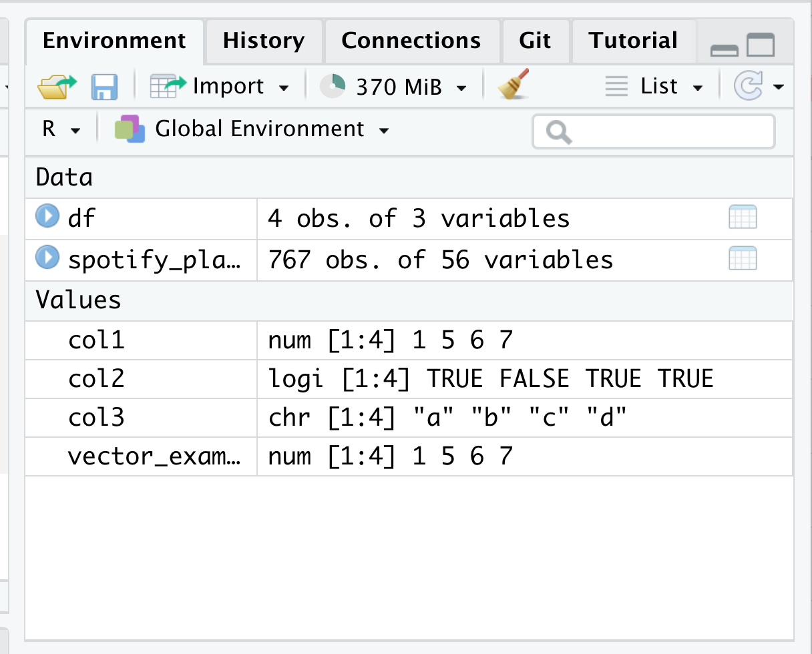This screenshot has width=812, height=654.
Task: Click the save workspace floppy disk icon
Action: tap(104, 87)
